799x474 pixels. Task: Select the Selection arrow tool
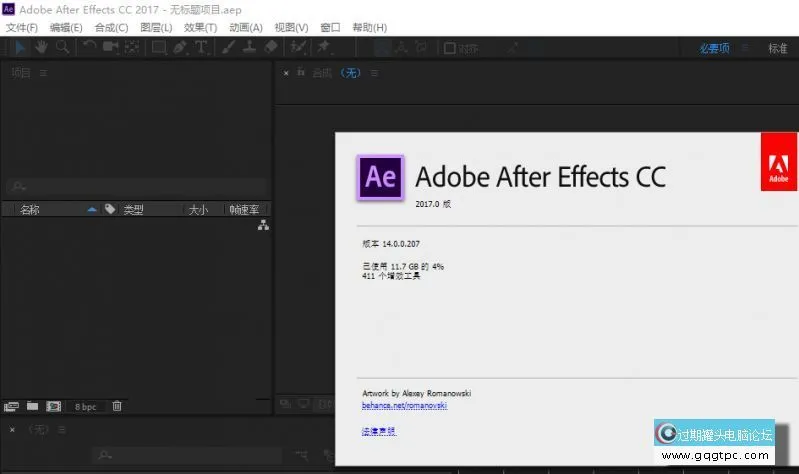pyautogui.click(x=21, y=47)
